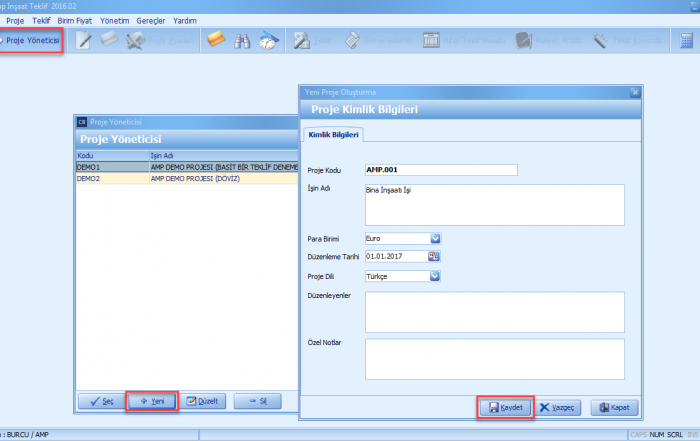Click the Düzelt button
Image resolution: width=700 pixels, height=441 pixels.
(x=204, y=400)
